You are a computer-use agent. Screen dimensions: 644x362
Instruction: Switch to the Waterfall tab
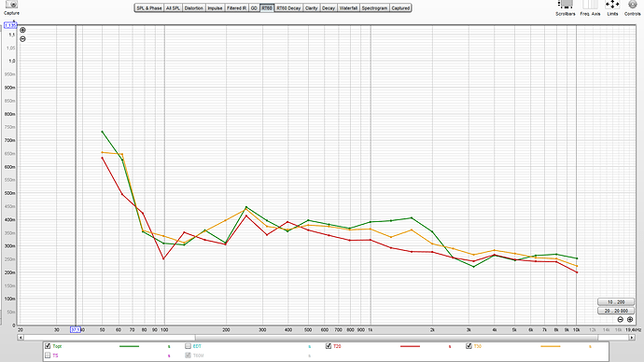348,8
